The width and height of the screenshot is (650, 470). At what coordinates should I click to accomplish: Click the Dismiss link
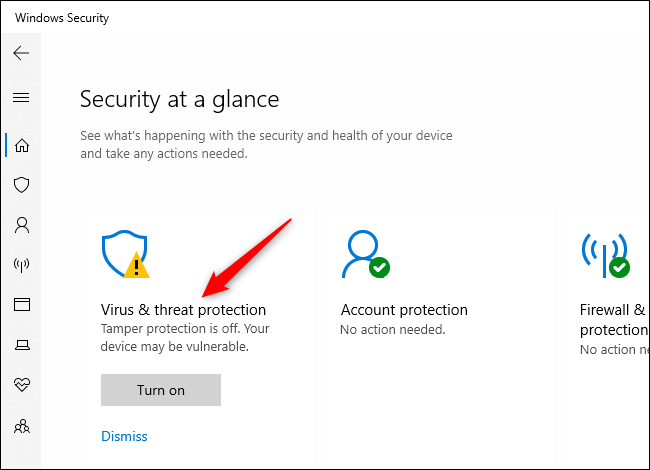click(x=124, y=436)
